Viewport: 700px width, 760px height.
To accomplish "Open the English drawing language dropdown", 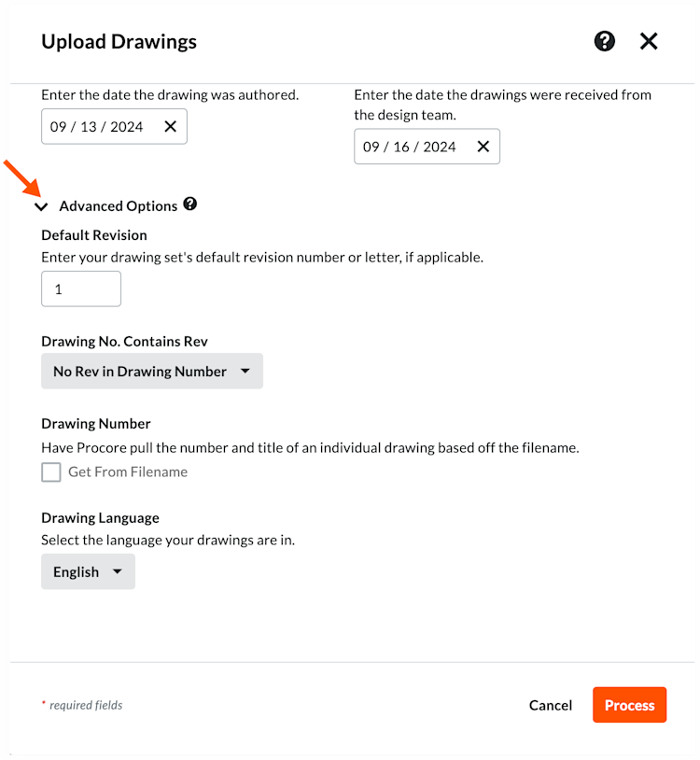I will coord(88,572).
